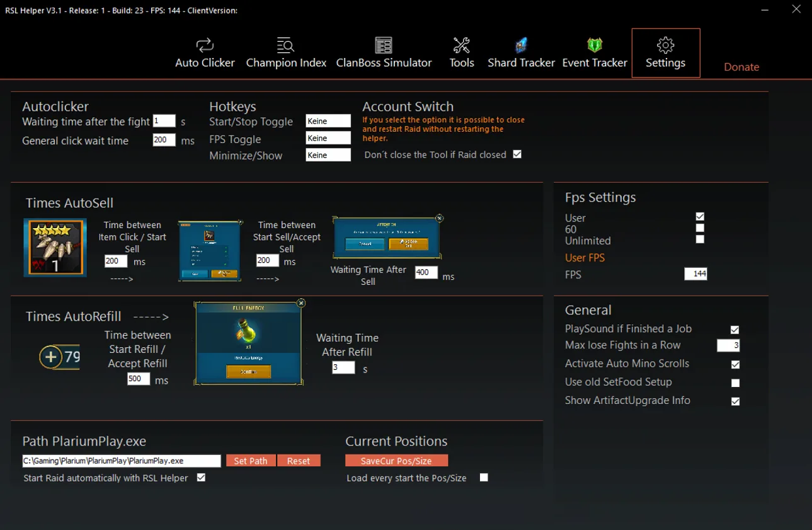Open the Tools wrench icon

(x=462, y=45)
